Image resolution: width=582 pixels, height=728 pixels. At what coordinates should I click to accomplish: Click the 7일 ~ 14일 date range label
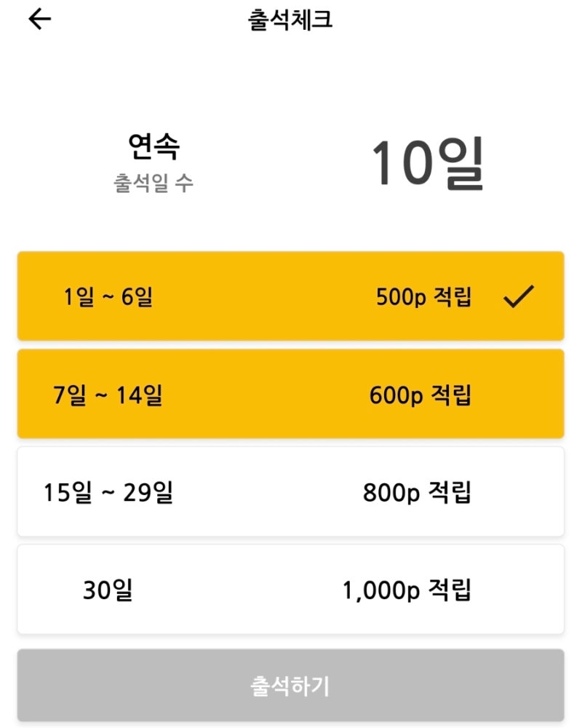click(x=108, y=395)
